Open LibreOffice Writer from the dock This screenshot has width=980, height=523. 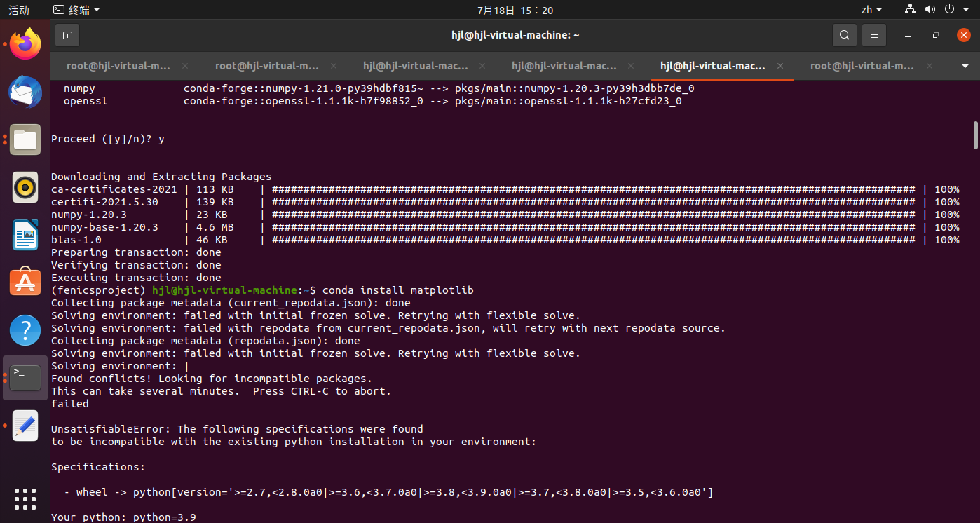click(25, 235)
